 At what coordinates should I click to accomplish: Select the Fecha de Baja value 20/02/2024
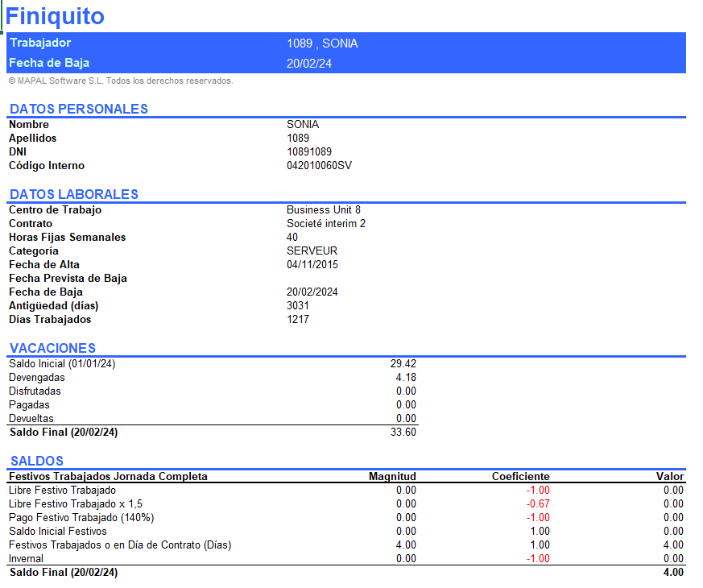(x=312, y=292)
